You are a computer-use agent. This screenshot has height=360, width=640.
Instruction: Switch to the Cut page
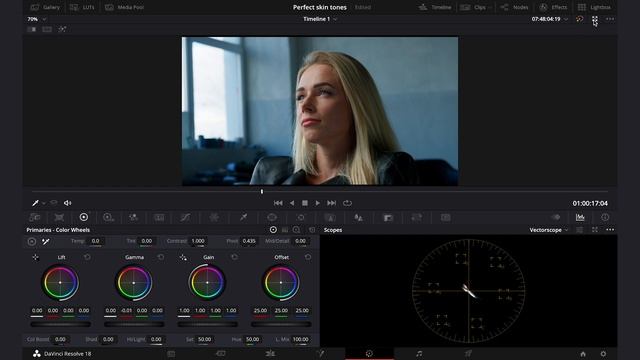point(221,354)
